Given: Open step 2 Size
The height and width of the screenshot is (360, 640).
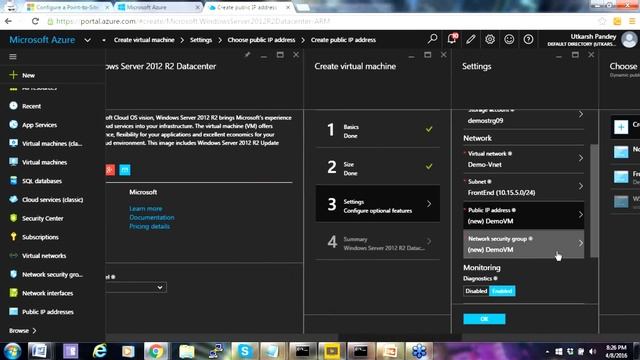Looking at the screenshot, I should coord(378,167).
